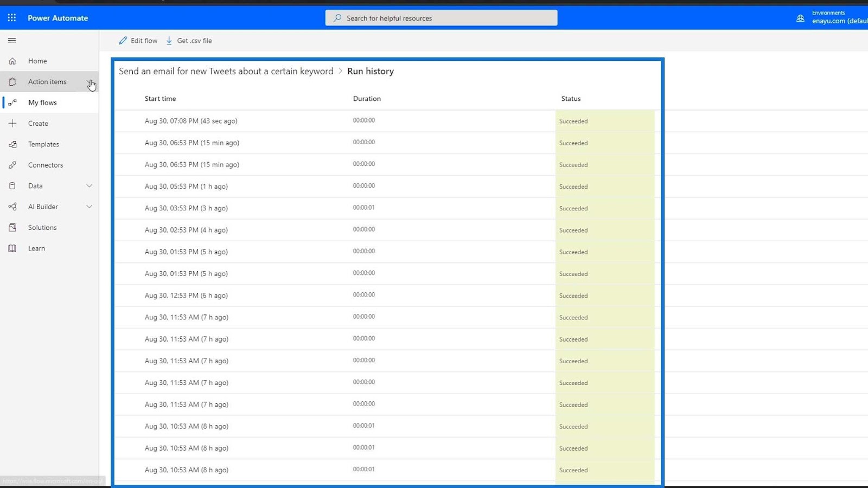This screenshot has width=868, height=488.
Task: Click the Edit flow button
Action: tap(138, 41)
